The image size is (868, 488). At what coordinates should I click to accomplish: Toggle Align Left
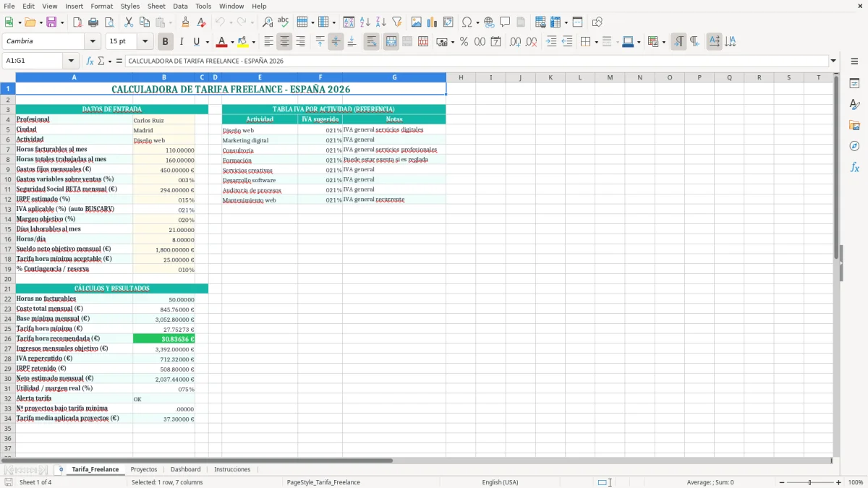[x=268, y=42]
